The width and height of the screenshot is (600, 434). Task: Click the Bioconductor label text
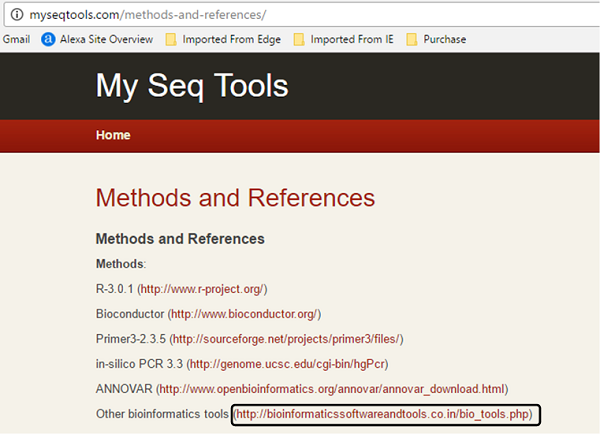pos(130,314)
